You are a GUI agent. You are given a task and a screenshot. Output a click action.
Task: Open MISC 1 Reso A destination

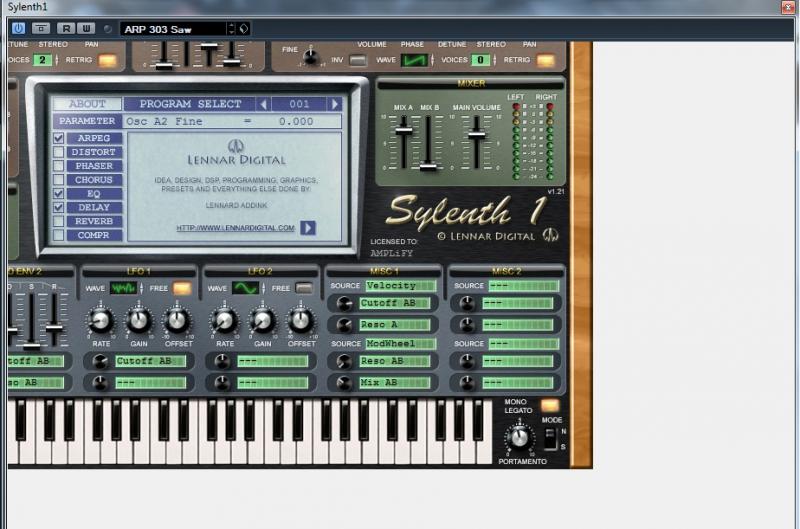tap(394, 324)
